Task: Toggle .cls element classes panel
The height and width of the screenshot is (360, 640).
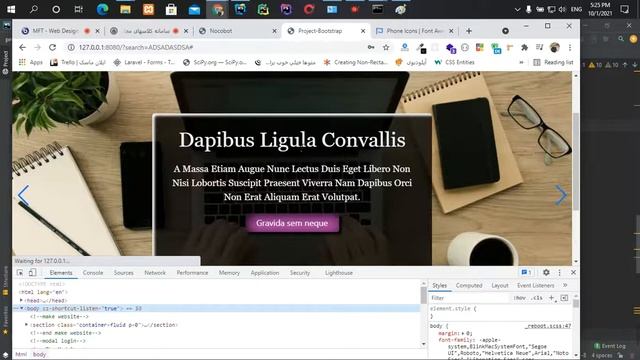Action: (x=537, y=298)
